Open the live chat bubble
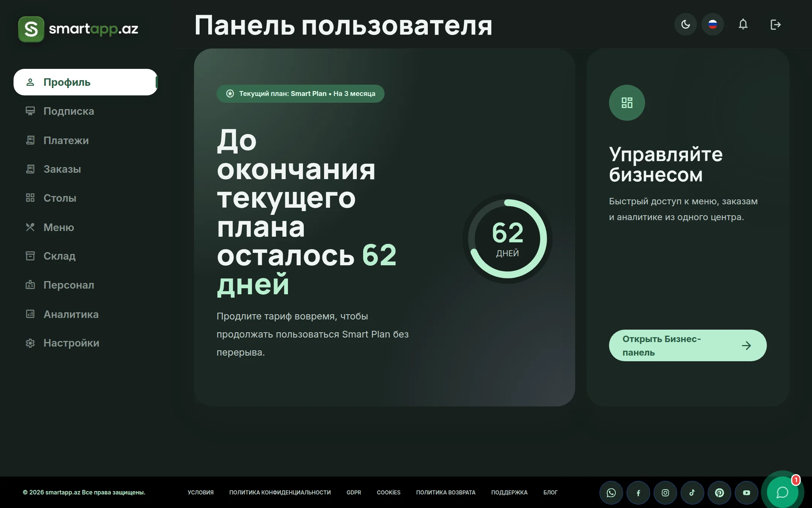This screenshot has width=812, height=508. click(x=783, y=492)
